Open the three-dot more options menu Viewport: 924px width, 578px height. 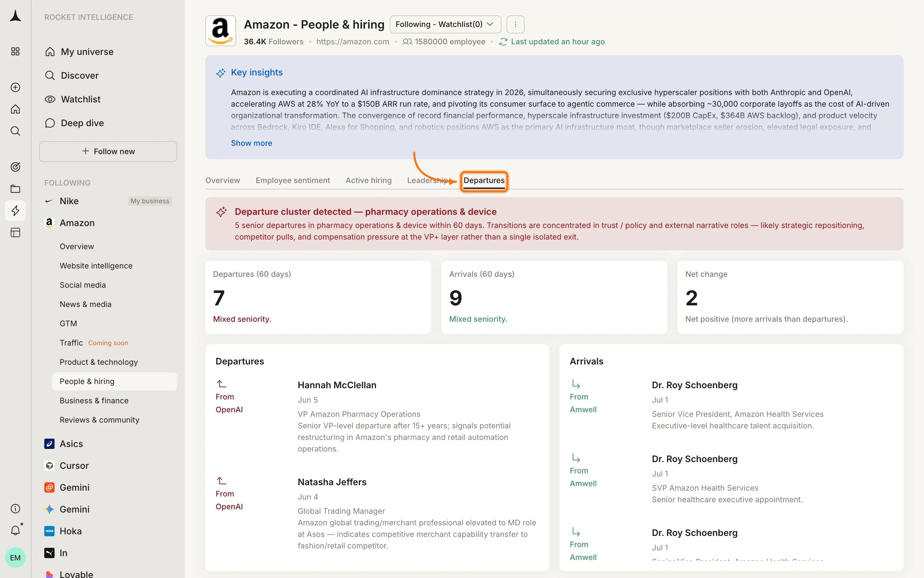point(516,24)
